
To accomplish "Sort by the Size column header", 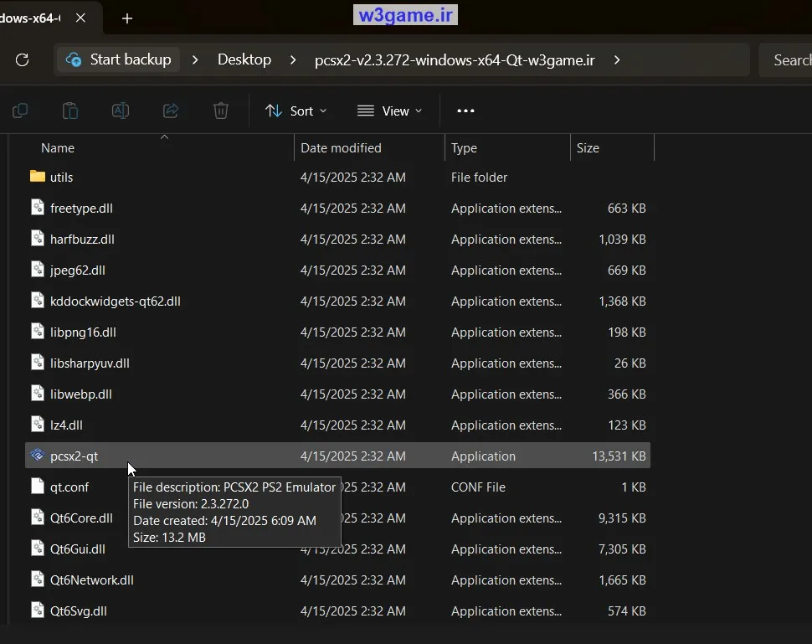I will (x=612, y=148).
